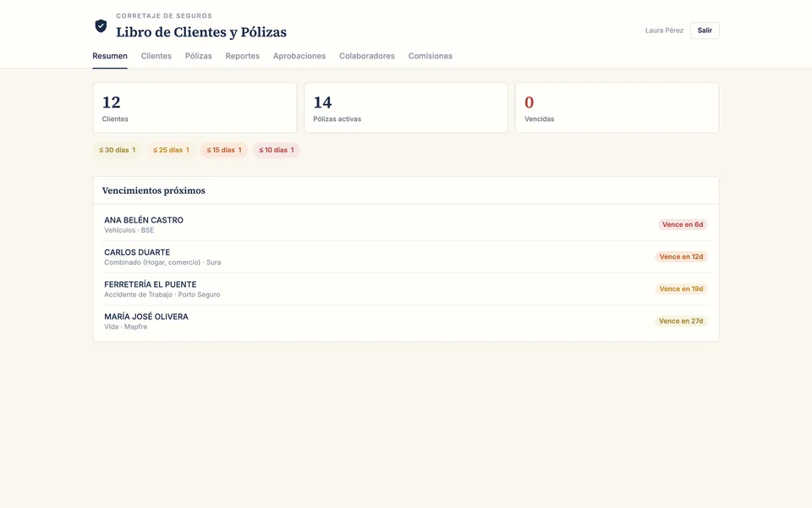Filter by ≤ 25 días chip
Image resolution: width=812 pixels, height=508 pixels.
[171, 150]
